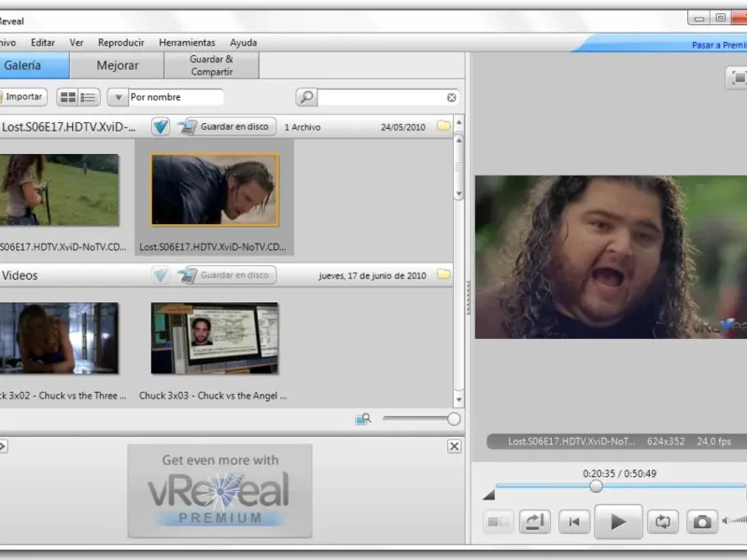Click the replace/export clip icon beside previous
This screenshot has height=560, width=747.
[x=536, y=522]
